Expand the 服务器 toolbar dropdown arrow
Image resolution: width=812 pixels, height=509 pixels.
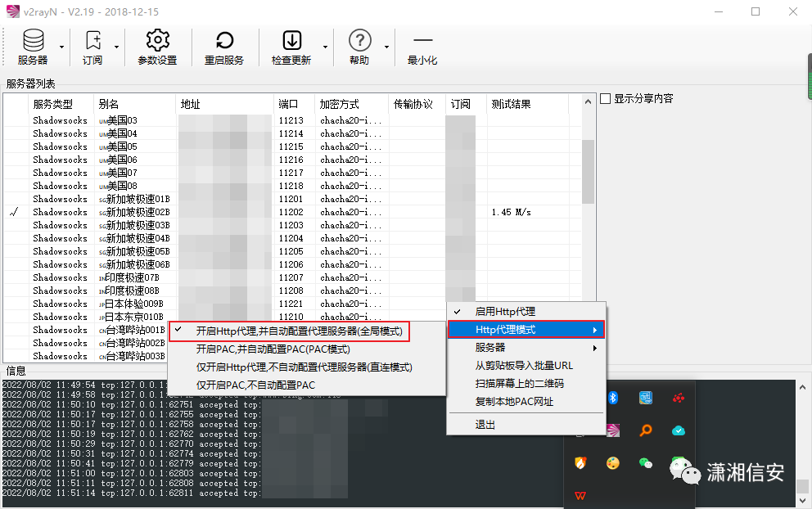(61, 47)
